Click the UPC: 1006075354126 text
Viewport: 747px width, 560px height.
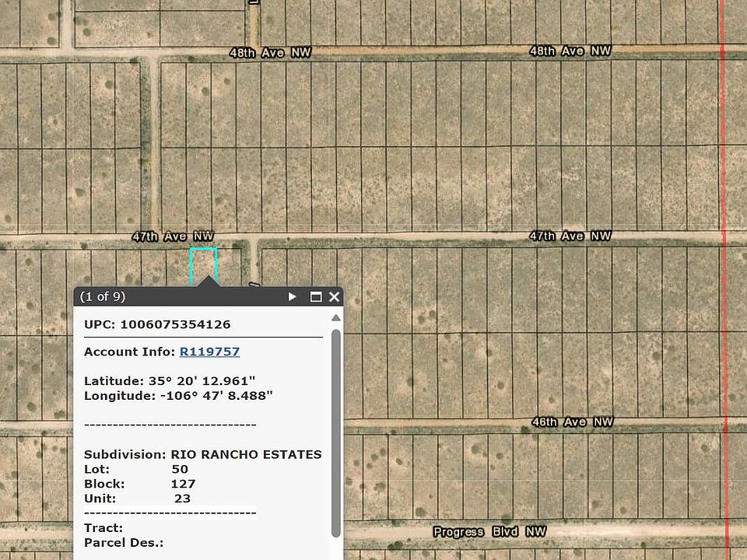(x=157, y=324)
